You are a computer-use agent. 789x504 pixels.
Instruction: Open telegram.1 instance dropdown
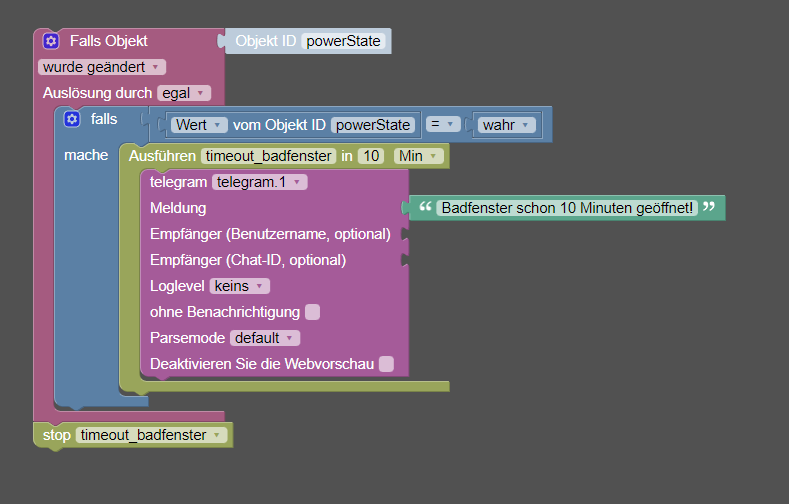pyautogui.click(x=260, y=182)
